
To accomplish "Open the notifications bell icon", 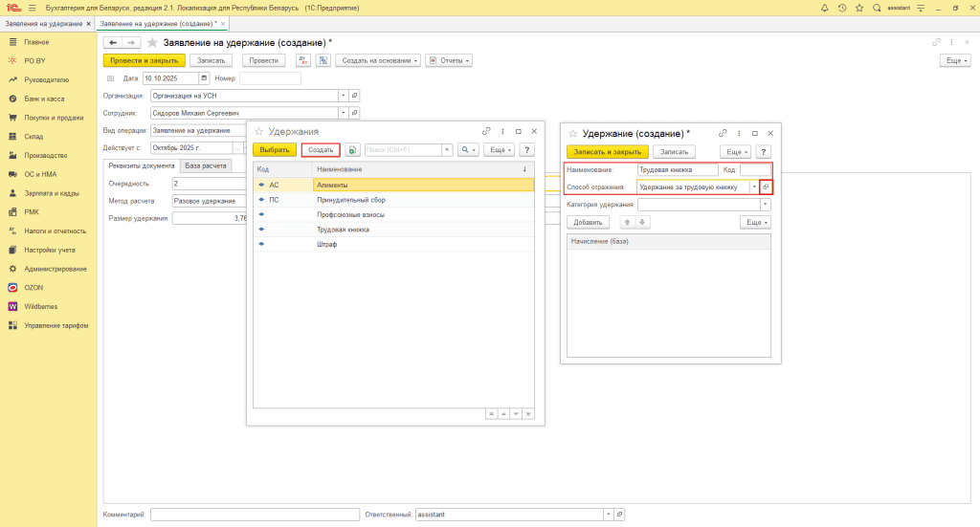I will 825,8.
